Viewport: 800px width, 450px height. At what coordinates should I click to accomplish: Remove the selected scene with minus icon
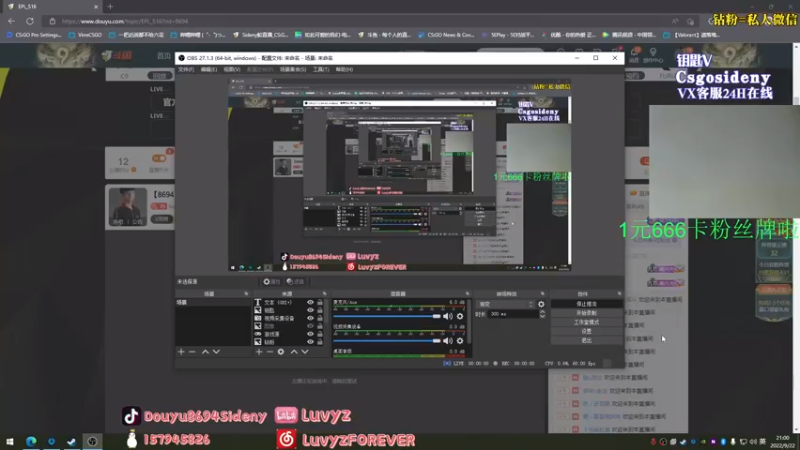coord(192,352)
